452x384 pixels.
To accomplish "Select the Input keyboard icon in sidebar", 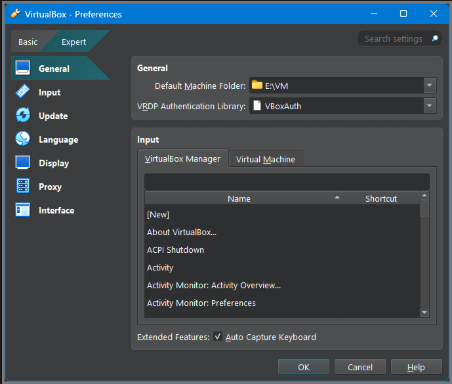I will tap(23, 92).
